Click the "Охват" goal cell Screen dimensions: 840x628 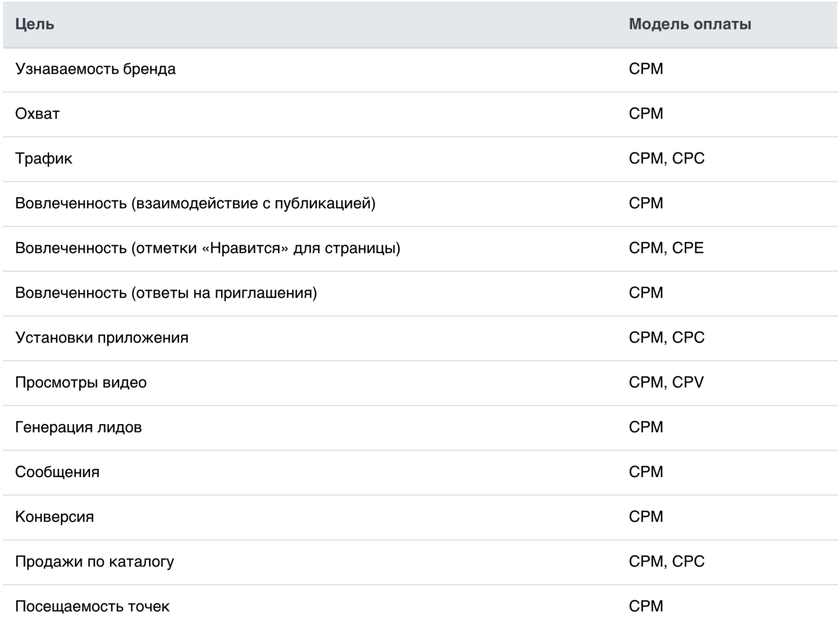tap(37, 114)
